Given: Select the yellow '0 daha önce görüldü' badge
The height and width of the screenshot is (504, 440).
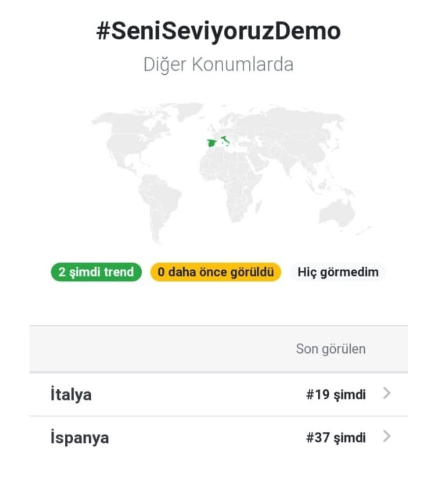Looking at the screenshot, I should 215,272.
